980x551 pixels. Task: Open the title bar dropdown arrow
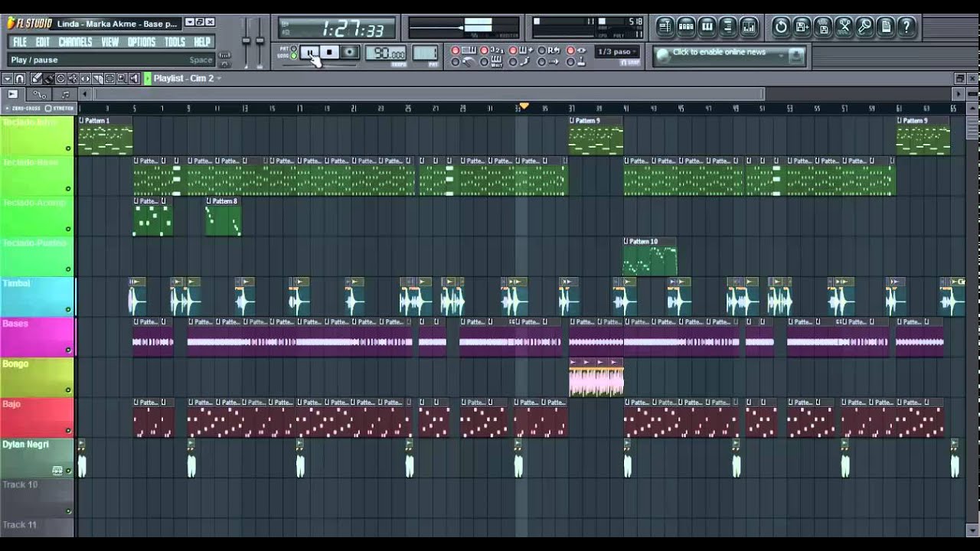(189, 22)
